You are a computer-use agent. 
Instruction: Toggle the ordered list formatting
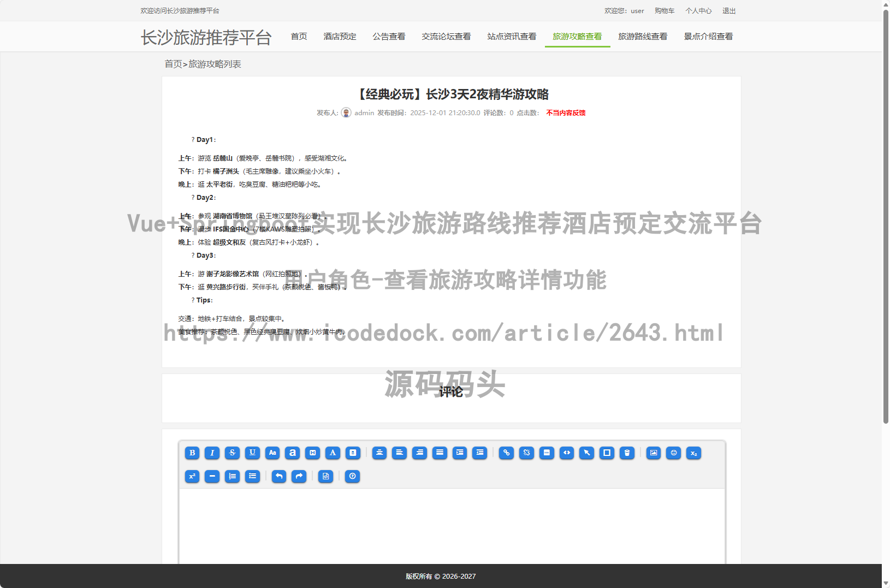pos(232,476)
